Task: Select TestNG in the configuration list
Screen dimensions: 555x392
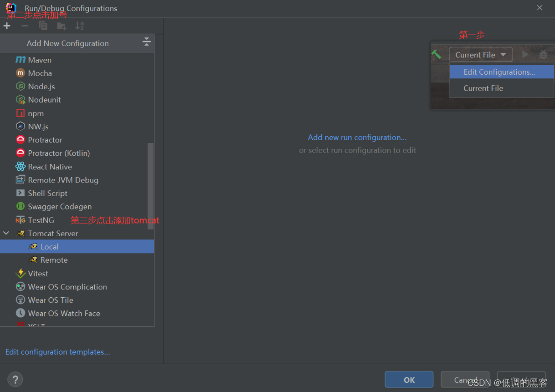Action: click(x=77, y=220)
